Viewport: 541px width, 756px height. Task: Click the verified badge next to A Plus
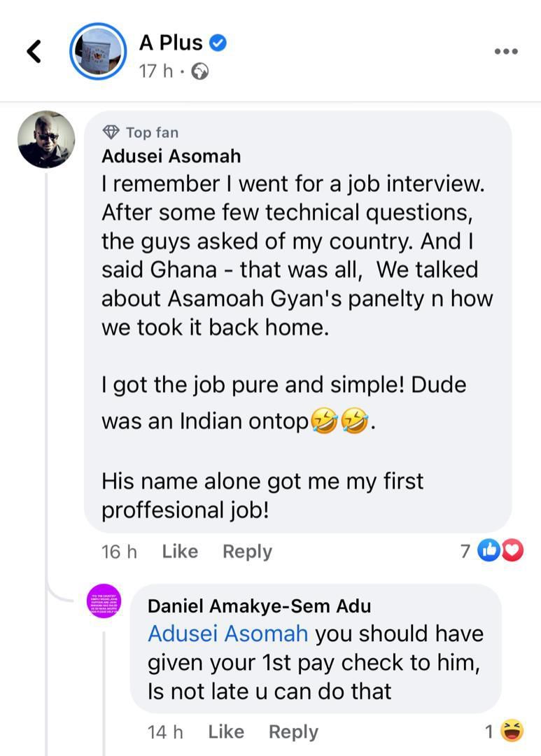click(x=219, y=42)
